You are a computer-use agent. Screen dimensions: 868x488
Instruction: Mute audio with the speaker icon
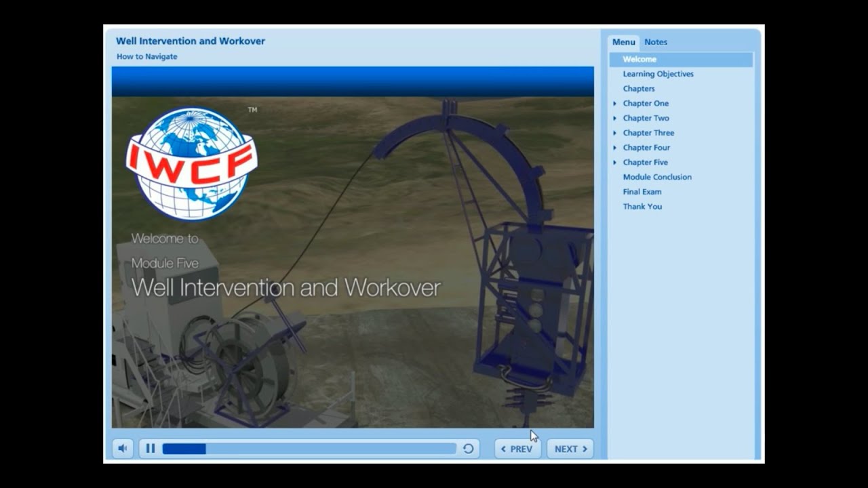[x=123, y=449]
